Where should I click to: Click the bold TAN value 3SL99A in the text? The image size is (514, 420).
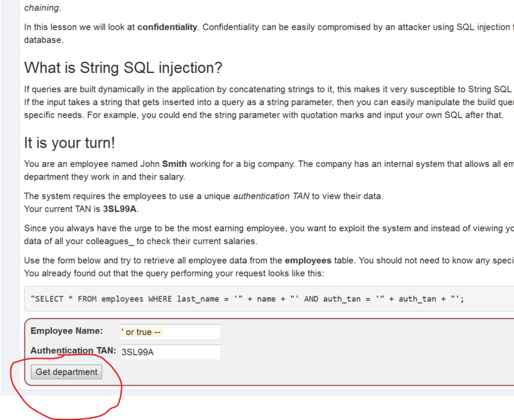point(119,209)
